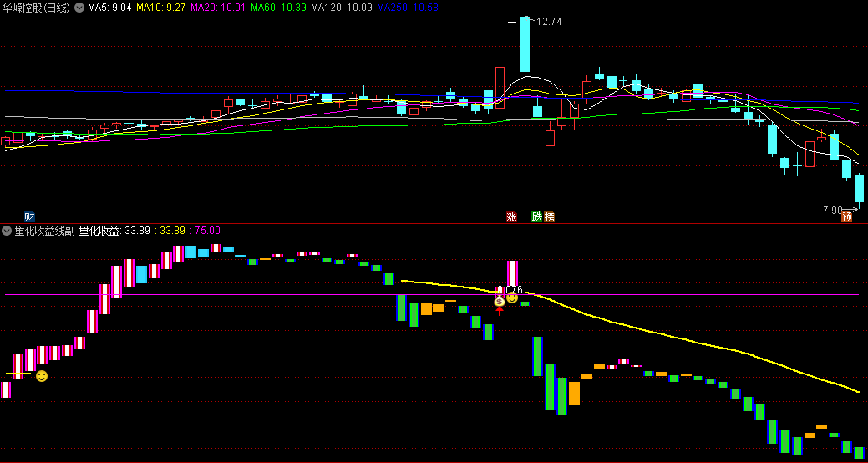Screen dimensions: 868x463
Task: Open the green 跌 event marker
Action: 536,216
